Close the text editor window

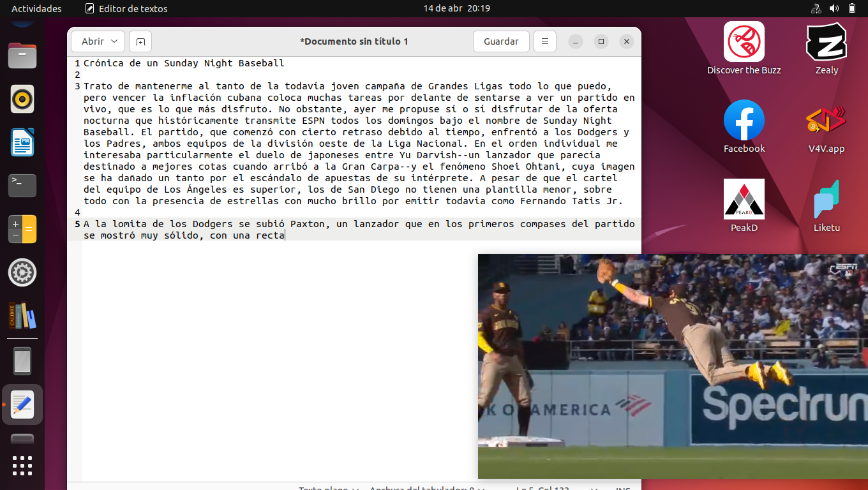627,41
